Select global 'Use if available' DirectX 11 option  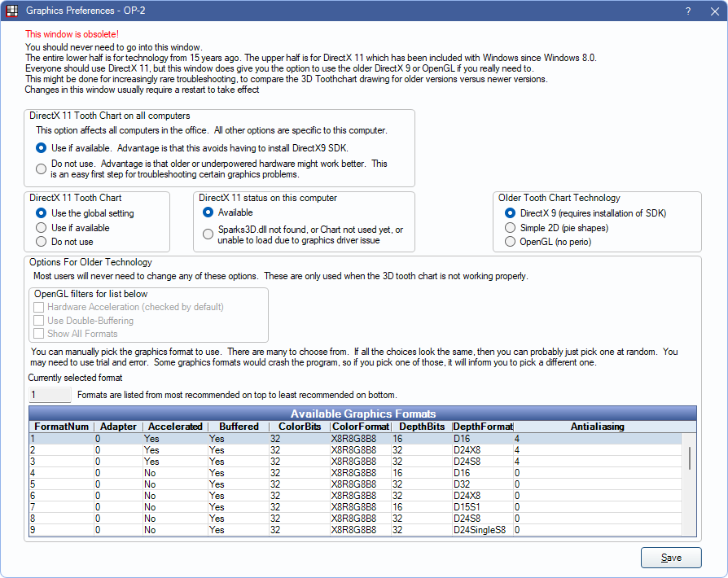pos(42,148)
